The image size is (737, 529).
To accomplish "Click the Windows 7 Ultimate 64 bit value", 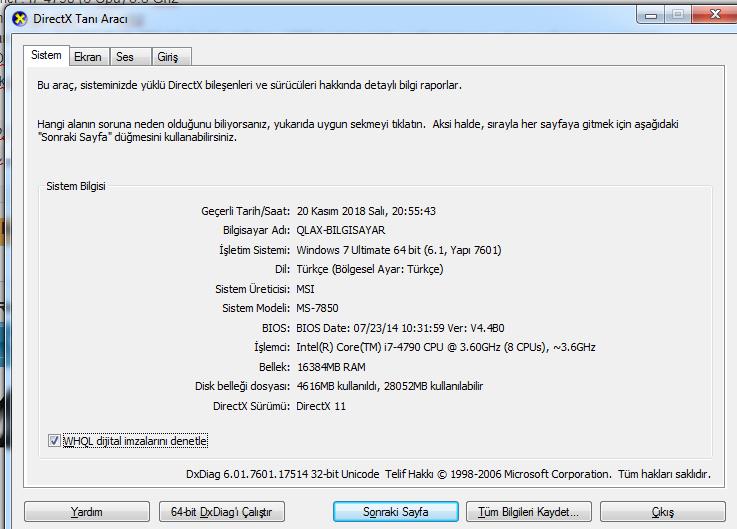I will tap(399, 250).
